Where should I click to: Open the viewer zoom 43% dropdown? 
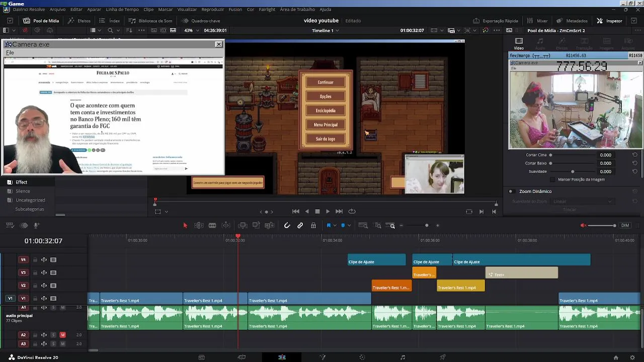pyautogui.click(x=191, y=30)
